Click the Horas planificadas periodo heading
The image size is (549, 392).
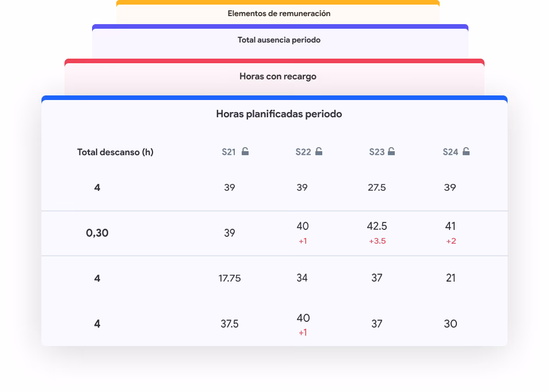point(279,114)
